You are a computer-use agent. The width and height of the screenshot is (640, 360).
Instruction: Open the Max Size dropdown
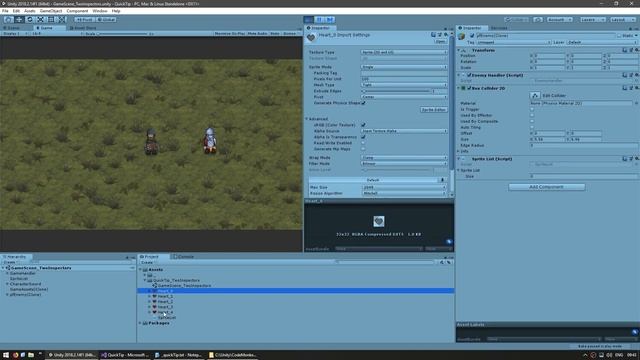coord(404,187)
